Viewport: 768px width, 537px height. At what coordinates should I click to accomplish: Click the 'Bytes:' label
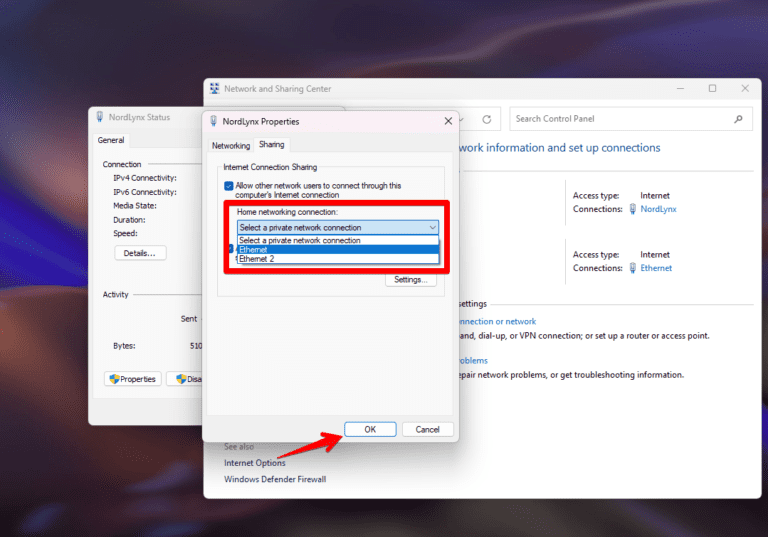[x=124, y=346]
